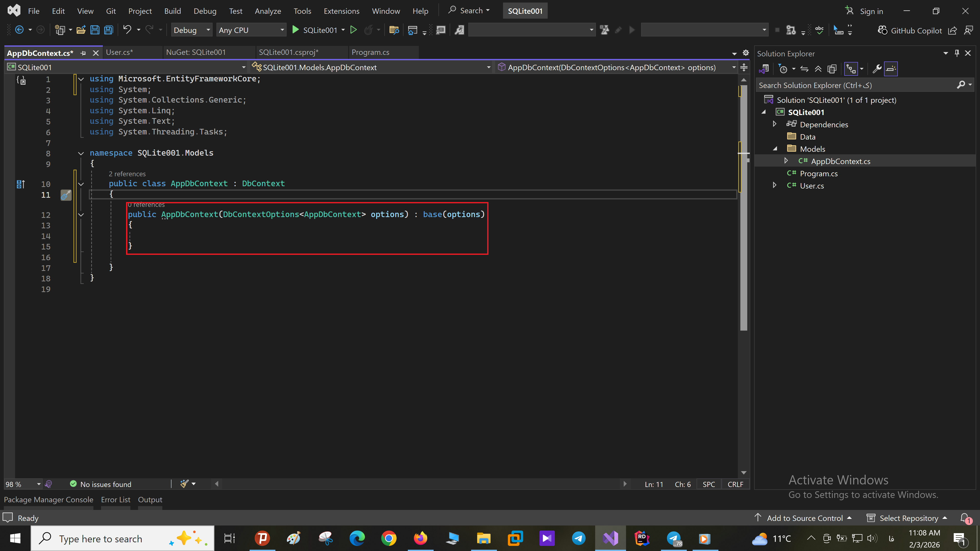The width and height of the screenshot is (980, 551).
Task: Collapse the Models folder node
Action: (775, 149)
